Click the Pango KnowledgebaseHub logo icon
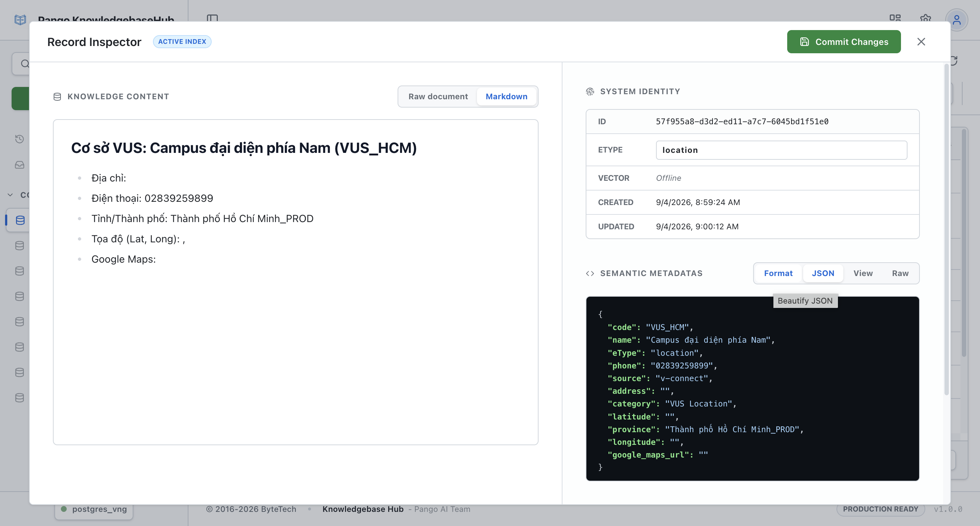Screen dimensions: 980x526 point(20,20)
